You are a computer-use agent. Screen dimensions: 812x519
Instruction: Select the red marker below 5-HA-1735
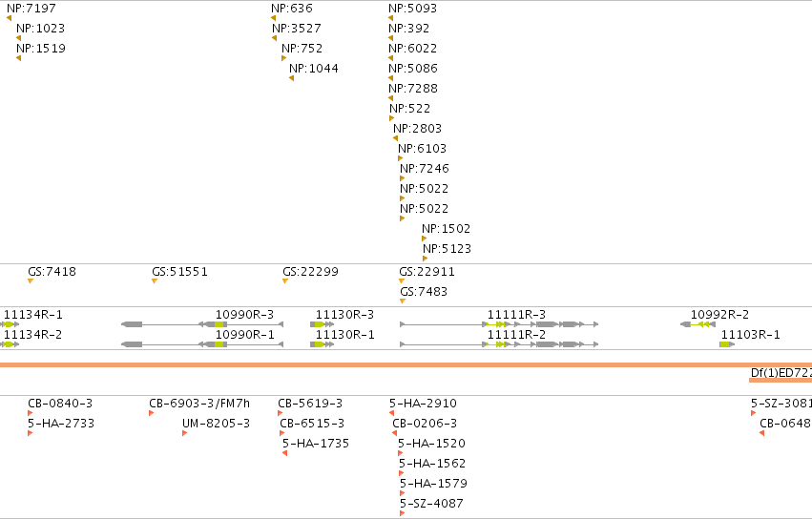coord(285,453)
